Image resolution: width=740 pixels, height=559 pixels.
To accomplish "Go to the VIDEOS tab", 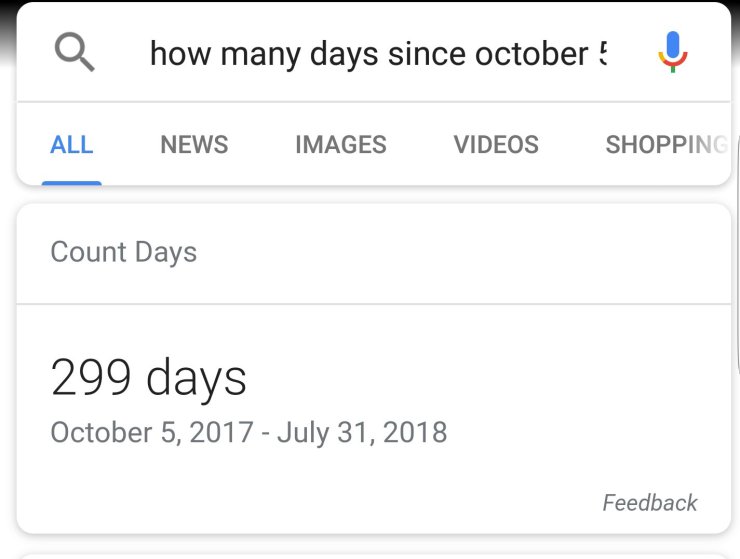I will point(496,145).
